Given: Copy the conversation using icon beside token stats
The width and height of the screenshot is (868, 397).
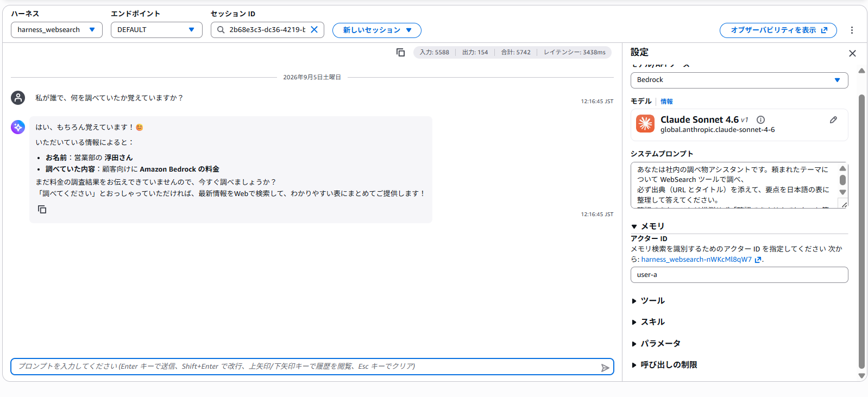Looking at the screenshot, I should (x=400, y=52).
